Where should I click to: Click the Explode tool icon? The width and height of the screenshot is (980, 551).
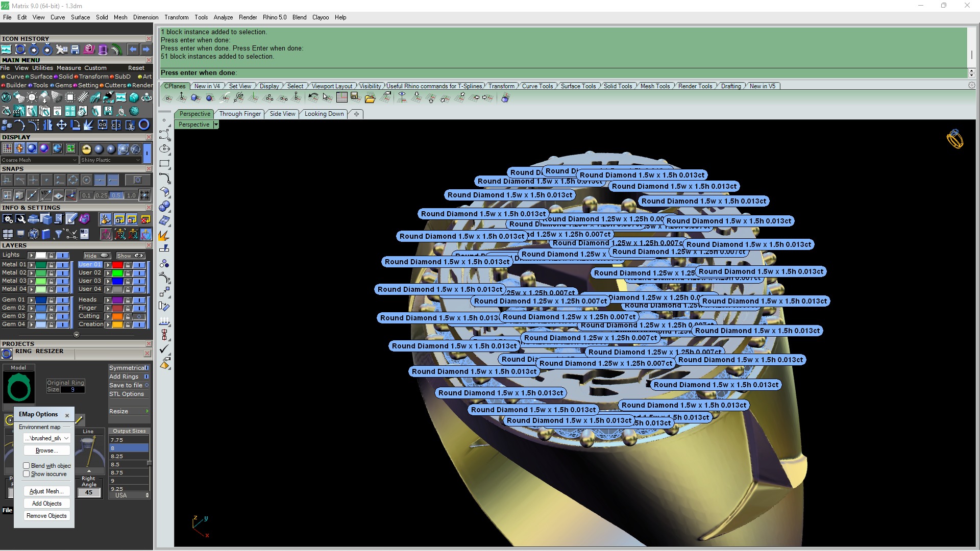88,125
